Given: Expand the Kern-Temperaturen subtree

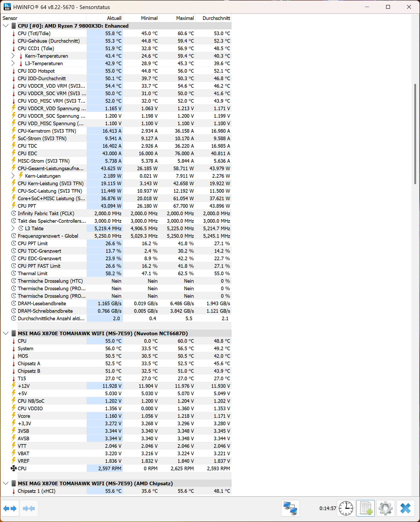Looking at the screenshot, I should tap(13, 56).
